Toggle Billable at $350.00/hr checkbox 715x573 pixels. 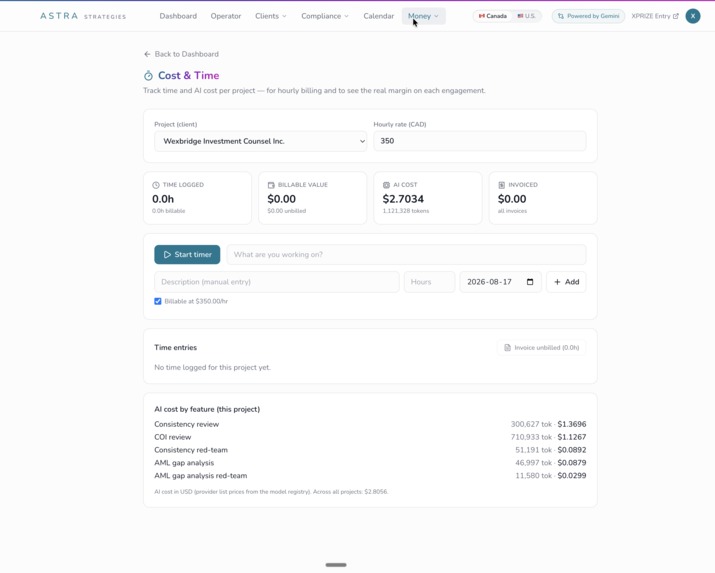pos(158,301)
